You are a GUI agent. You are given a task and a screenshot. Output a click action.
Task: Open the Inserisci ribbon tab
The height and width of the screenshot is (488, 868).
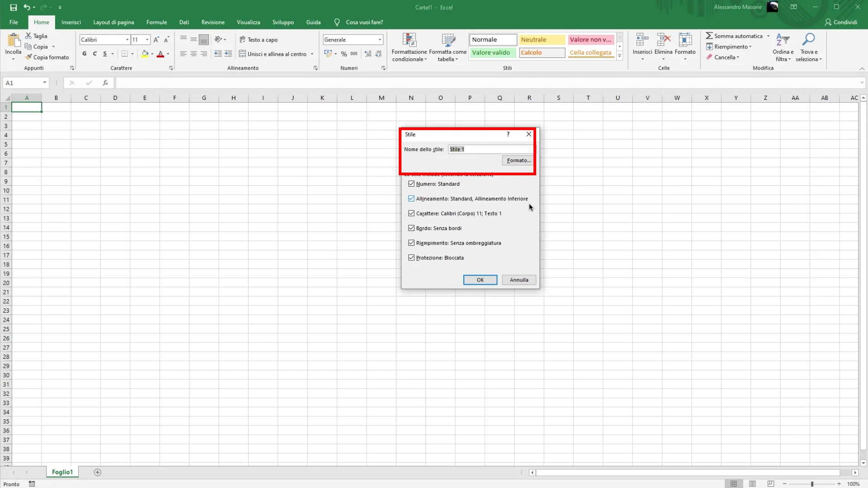tap(71, 22)
